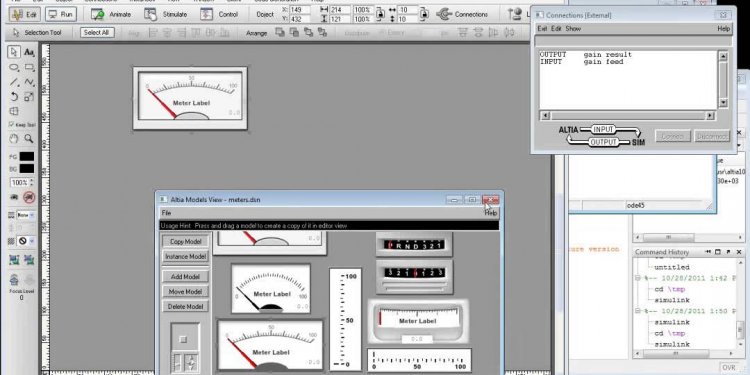Select the distort tool icon
The image size is (750, 375).
[14, 111]
